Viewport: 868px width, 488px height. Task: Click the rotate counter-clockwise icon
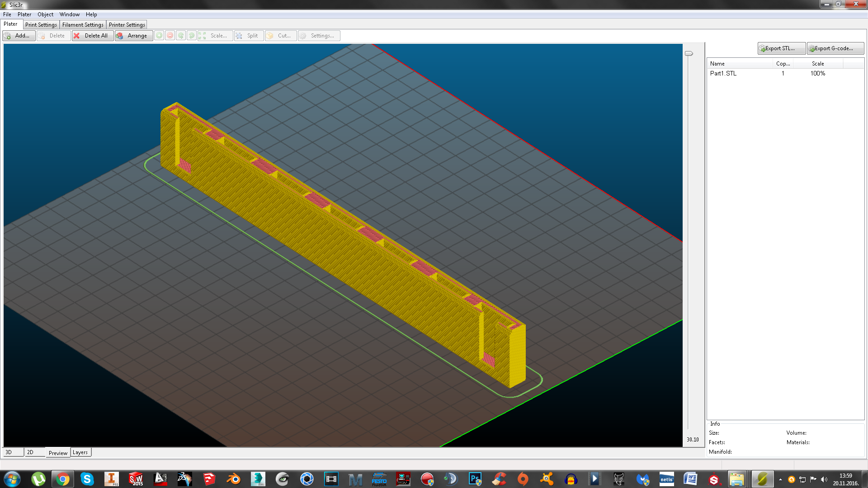[181, 36]
